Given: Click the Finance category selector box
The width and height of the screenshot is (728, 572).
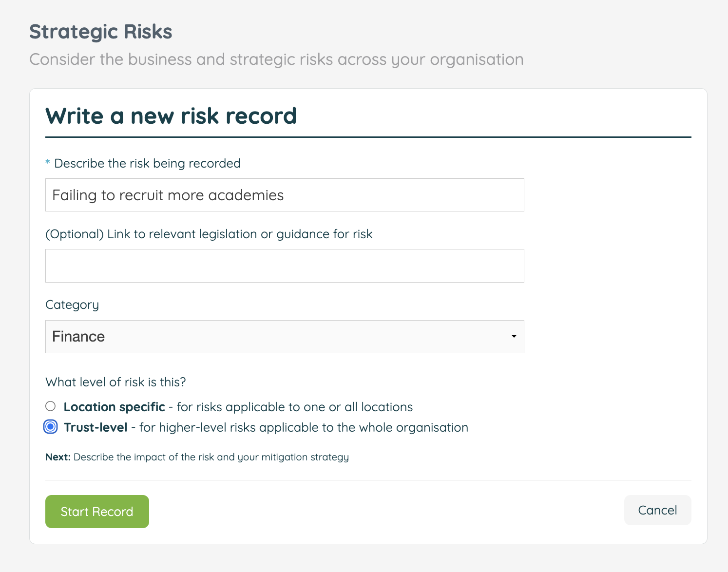Looking at the screenshot, I should 285,336.
